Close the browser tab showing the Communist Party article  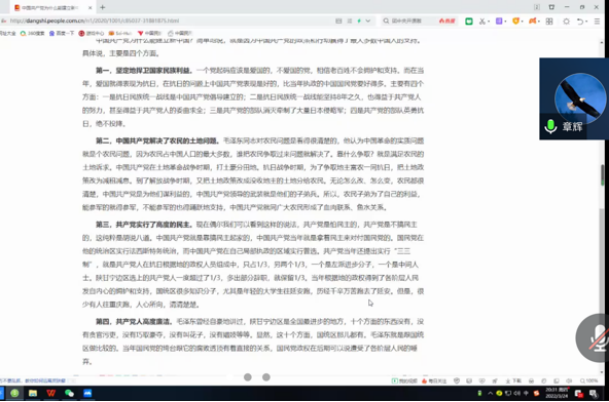point(90,7)
